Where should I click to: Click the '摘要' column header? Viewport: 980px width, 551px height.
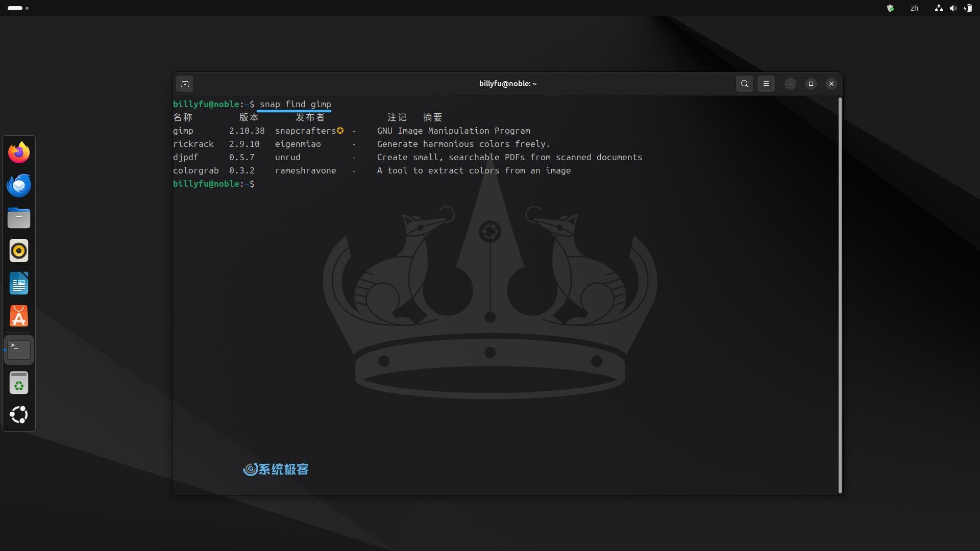pyautogui.click(x=433, y=117)
